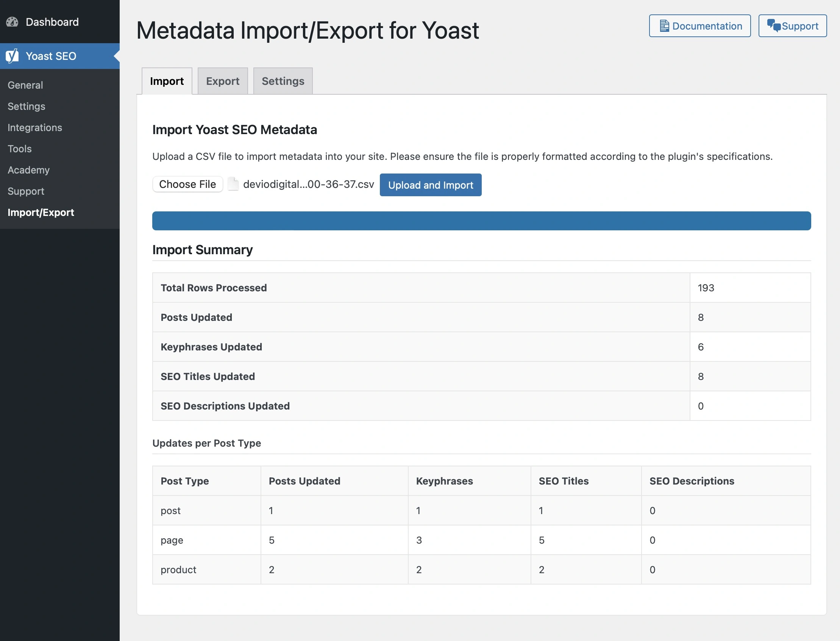This screenshot has height=641, width=840.
Task: Select Import/Export in the sidebar
Action: tap(41, 213)
